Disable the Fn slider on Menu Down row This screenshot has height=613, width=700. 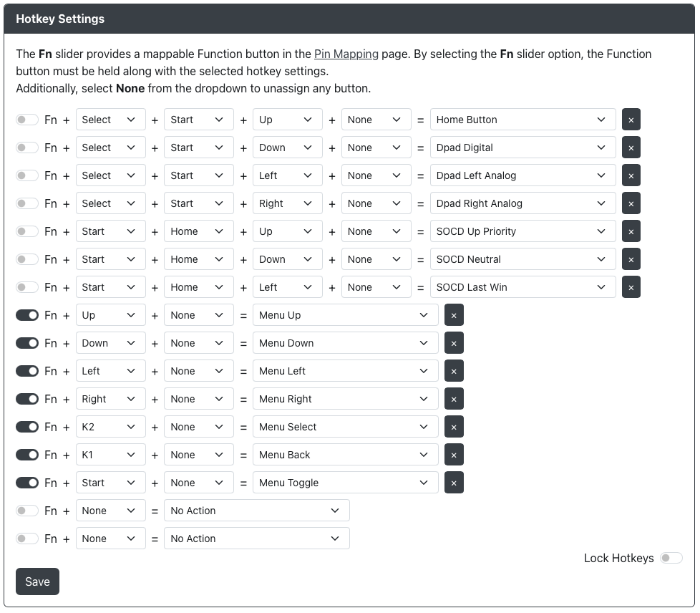coord(26,343)
